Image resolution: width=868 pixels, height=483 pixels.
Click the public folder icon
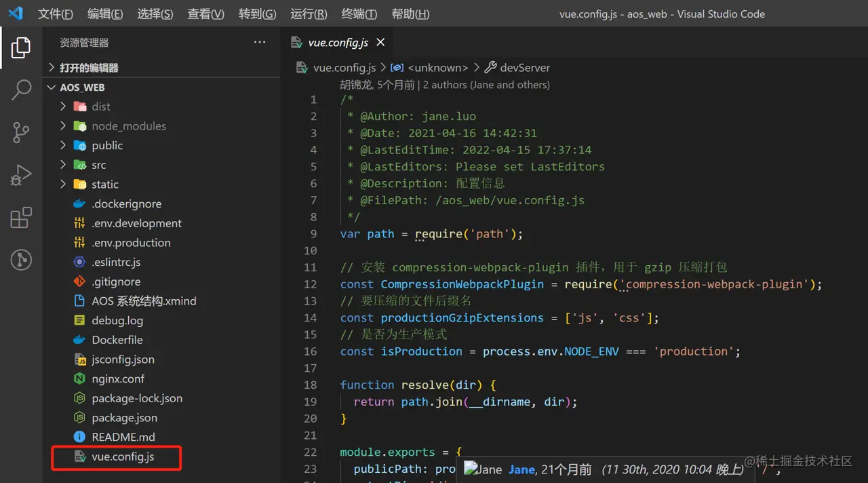(80, 145)
